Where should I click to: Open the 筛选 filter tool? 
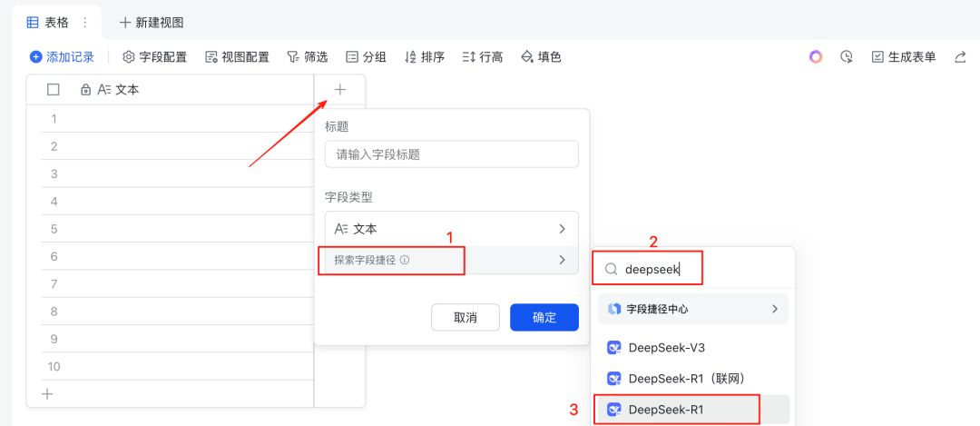pos(308,57)
